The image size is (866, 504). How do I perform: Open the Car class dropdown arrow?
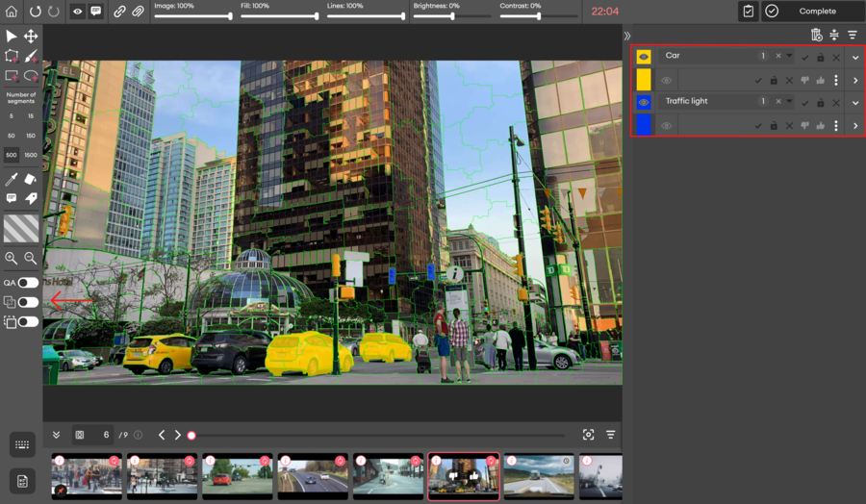pos(790,56)
